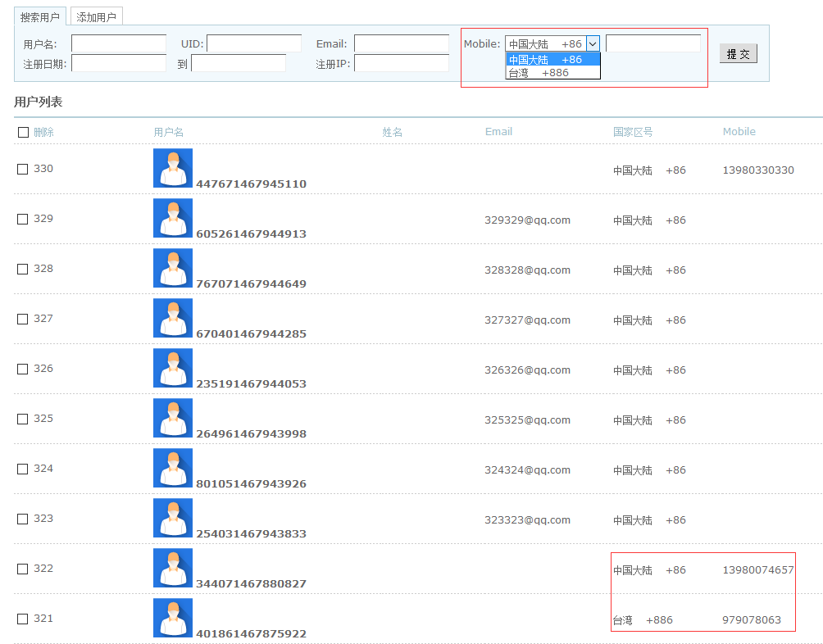Open avatar for user 327
The height and width of the screenshot is (644, 823).
pyautogui.click(x=172, y=318)
